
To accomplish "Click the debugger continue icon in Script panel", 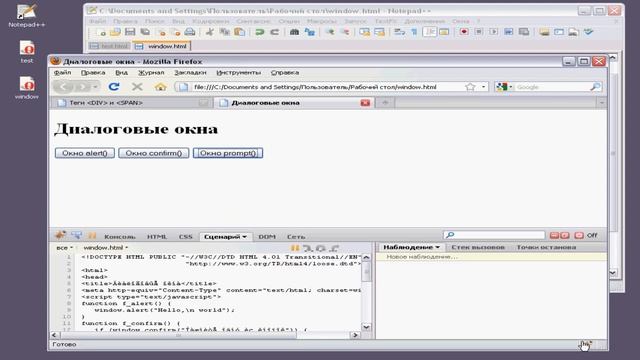I will click(295, 248).
